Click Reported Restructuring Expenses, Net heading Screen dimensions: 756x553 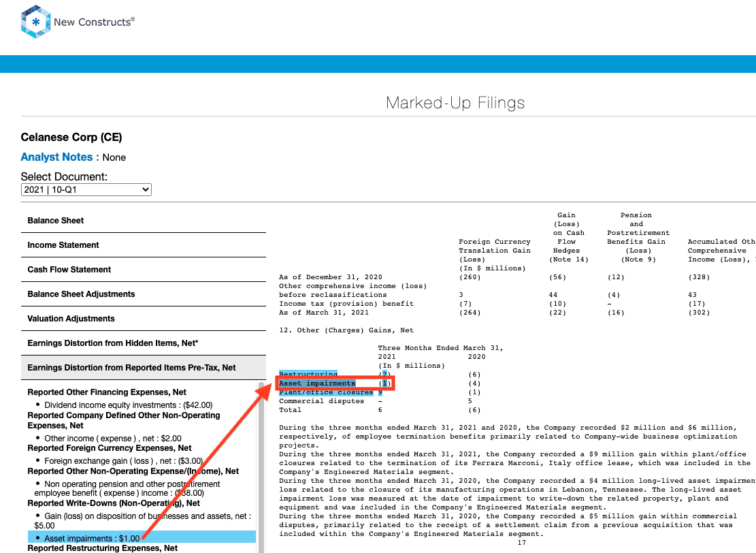[102, 548]
